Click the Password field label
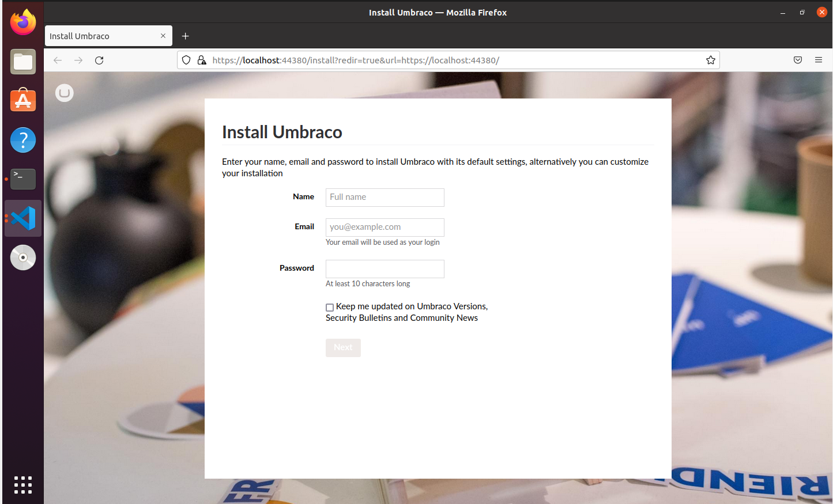The image size is (833, 504). 297,268
